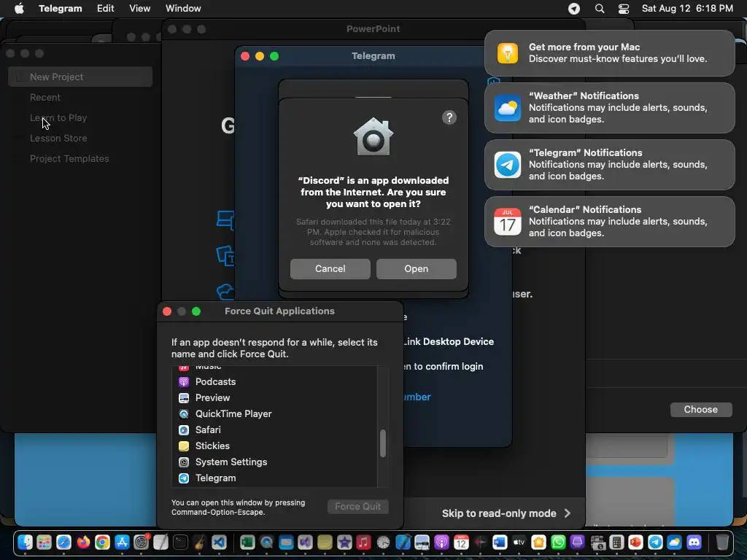Launch GarageBand from the Dock
Screen dimensions: 747x560
[x=200, y=542]
